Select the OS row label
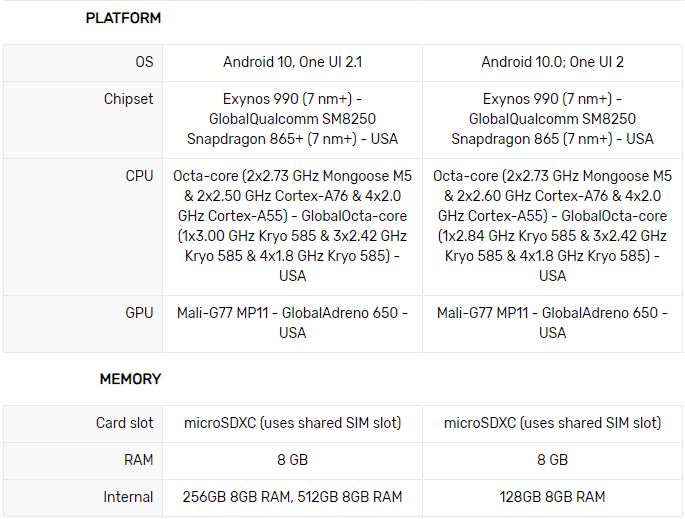The height and width of the screenshot is (519, 685). coord(144,62)
